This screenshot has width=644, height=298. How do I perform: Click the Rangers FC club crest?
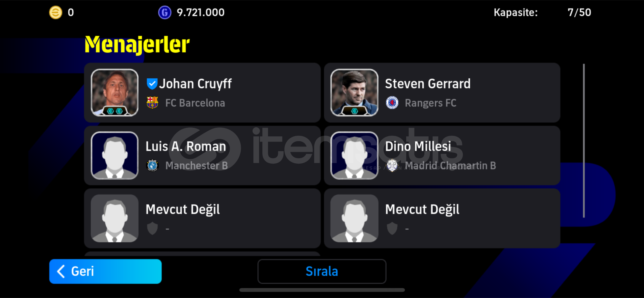(392, 103)
